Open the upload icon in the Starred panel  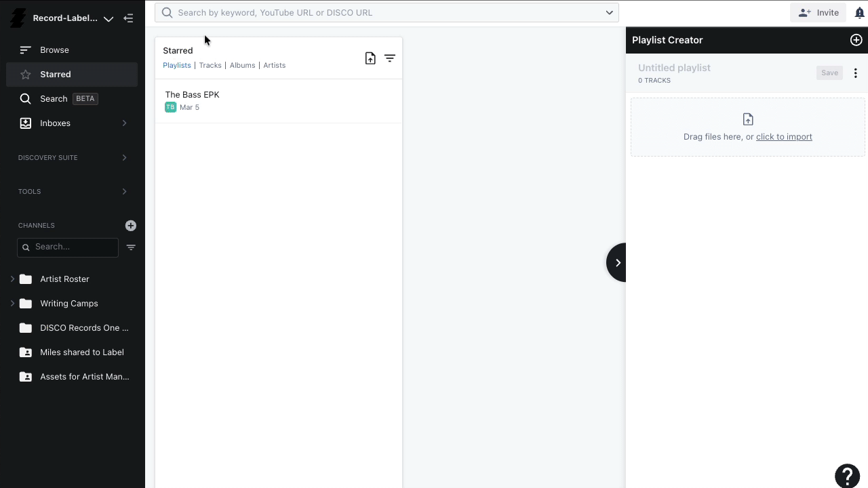(x=370, y=58)
